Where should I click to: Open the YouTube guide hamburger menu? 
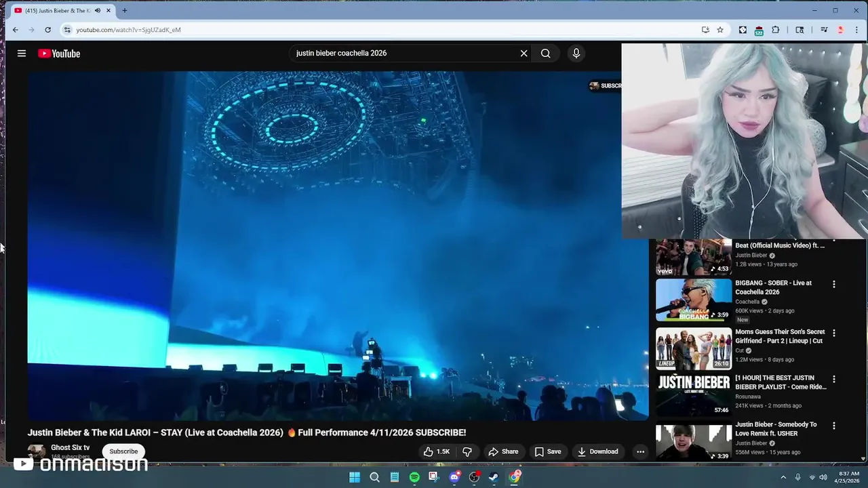[22, 54]
